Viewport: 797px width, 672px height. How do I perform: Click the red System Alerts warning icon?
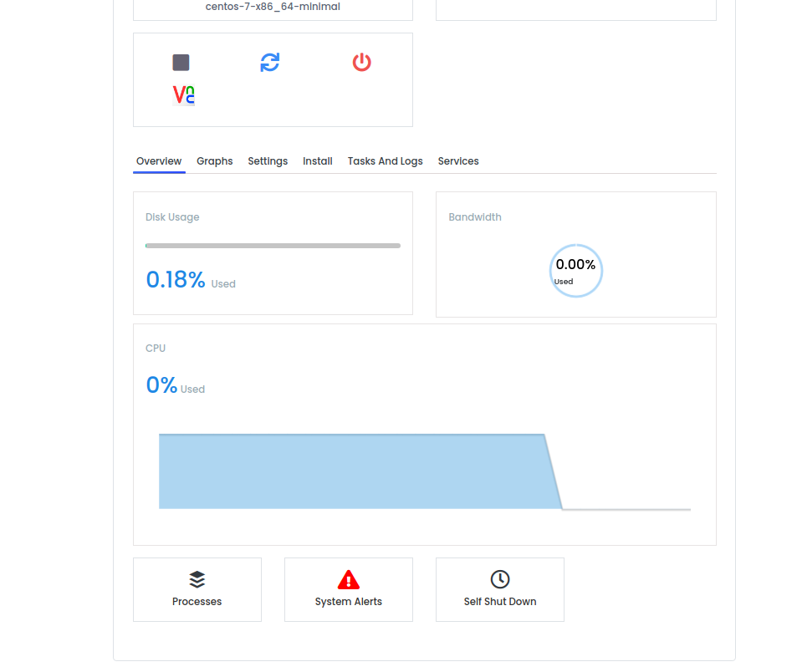[x=349, y=579]
